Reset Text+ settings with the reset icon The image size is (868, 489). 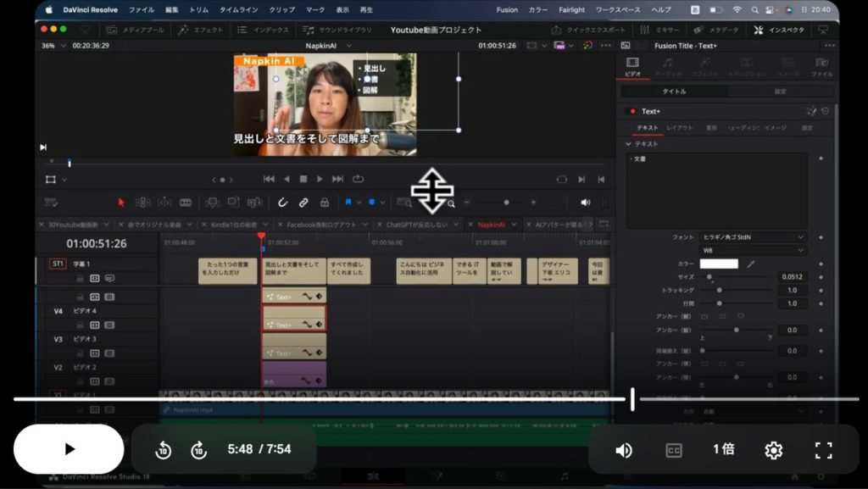click(825, 111)
